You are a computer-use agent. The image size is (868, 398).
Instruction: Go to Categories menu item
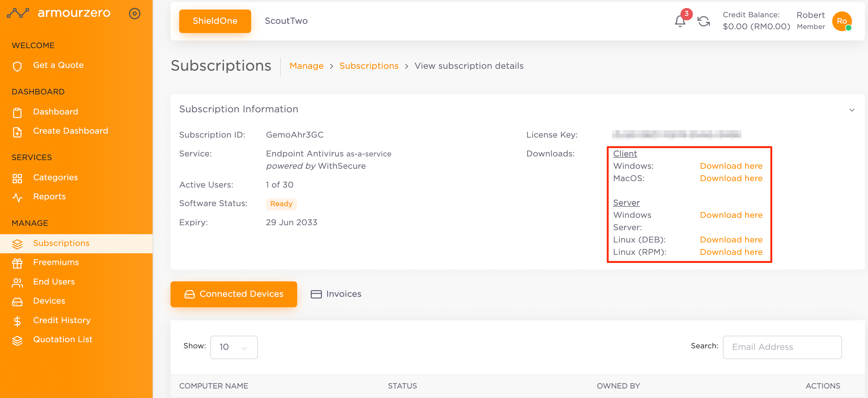[76, 177]
